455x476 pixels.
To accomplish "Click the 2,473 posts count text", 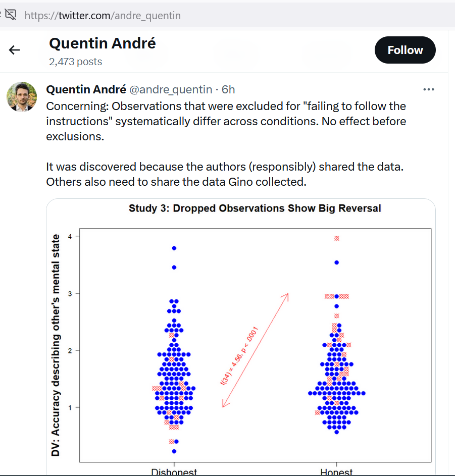I will [x=75, y=62].
